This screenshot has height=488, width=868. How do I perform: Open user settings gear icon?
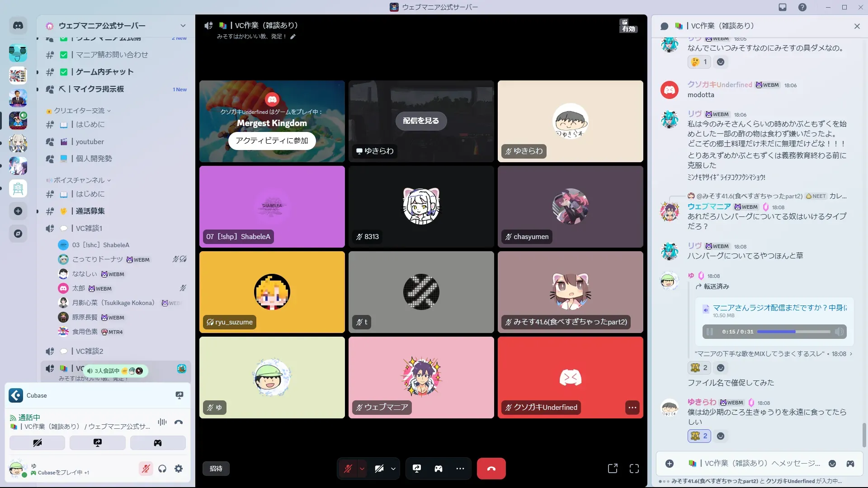[x=179, y=469]
